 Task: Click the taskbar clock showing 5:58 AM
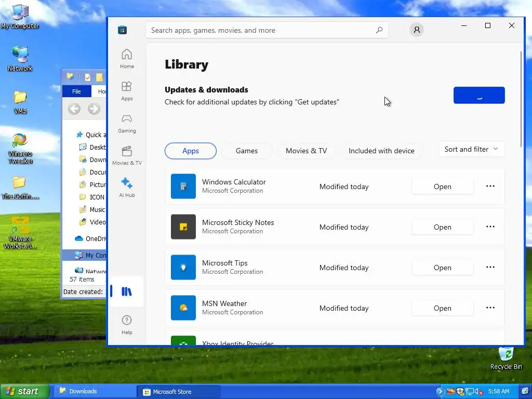point(499,392)
